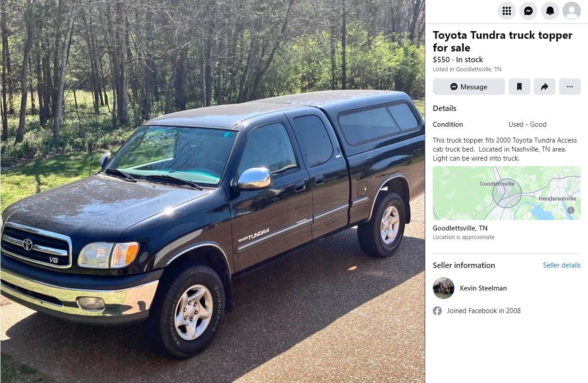Save listing with the bookmark icon
Screen dimensions: 588x383
[519, 87]
